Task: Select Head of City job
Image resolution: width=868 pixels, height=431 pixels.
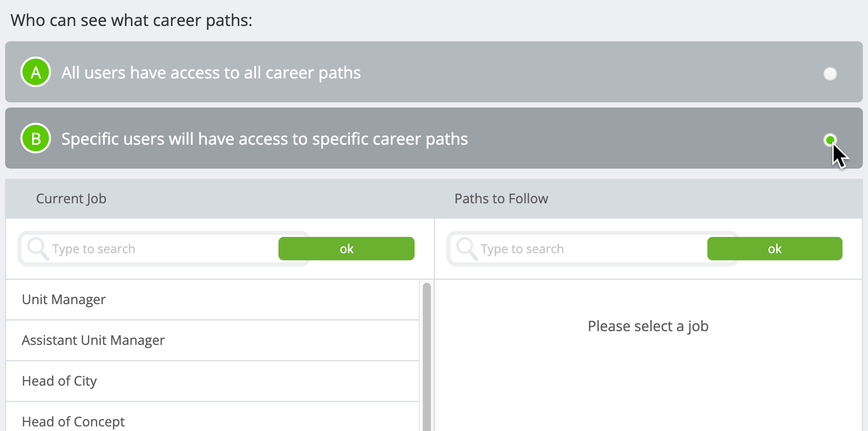Action: [x=213, y=381]
